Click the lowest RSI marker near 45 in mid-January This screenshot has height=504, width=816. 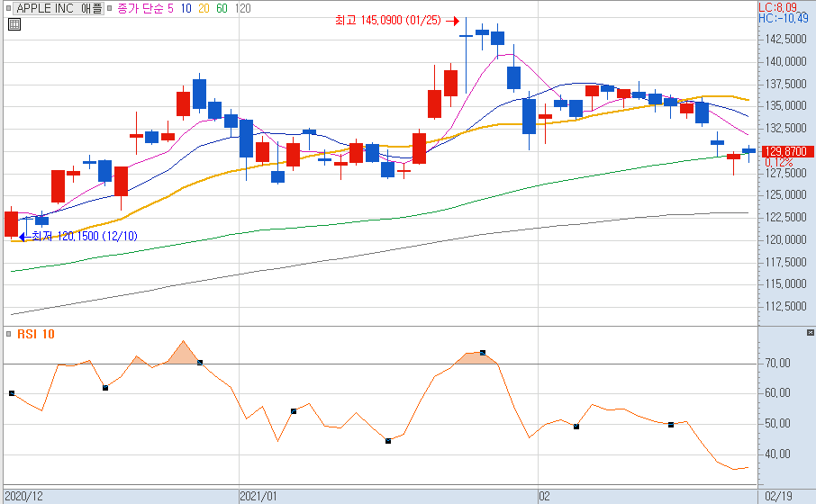[x=387, y=440]
